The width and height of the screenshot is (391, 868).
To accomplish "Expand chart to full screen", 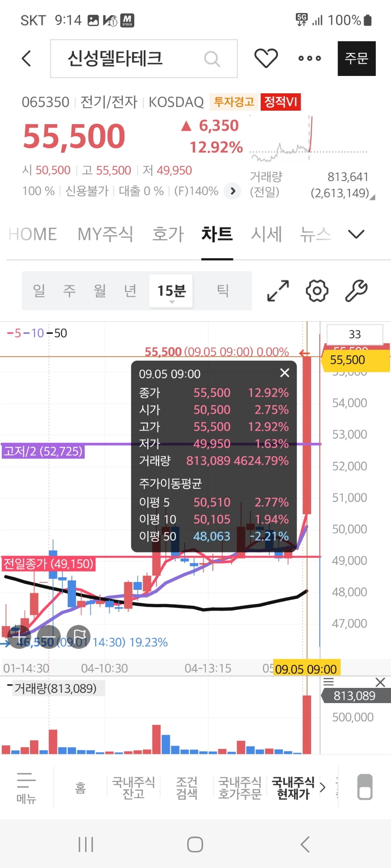I will click(278, 291).
